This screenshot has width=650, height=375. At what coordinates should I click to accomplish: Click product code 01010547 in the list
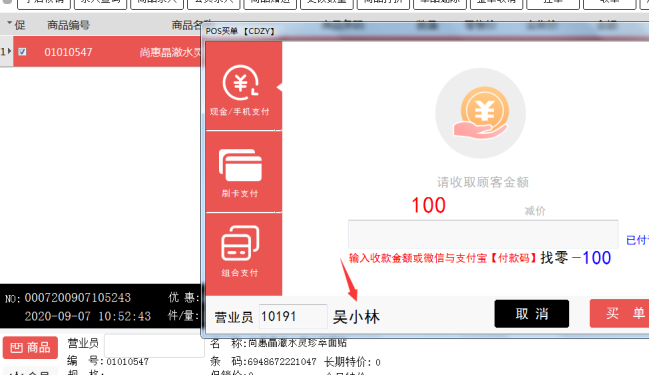tap(68, 52)
